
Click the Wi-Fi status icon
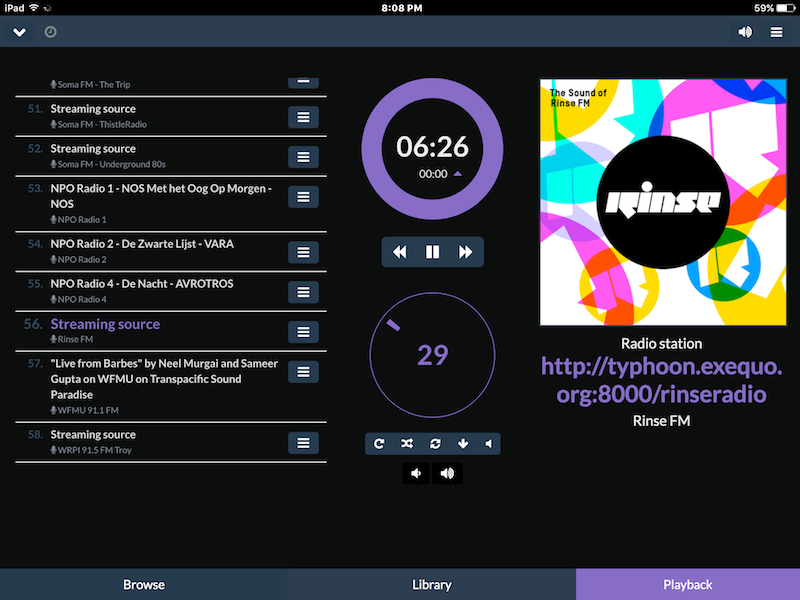pos(34,8)
